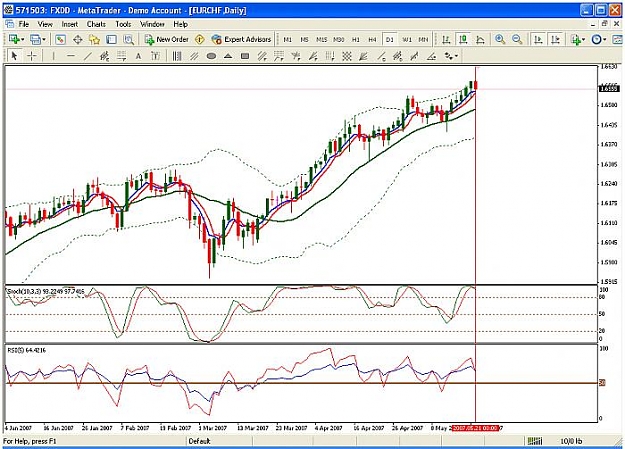Activate the crosshair cursor mode
This screenshot has width=625, height=449.
(31, 56)
